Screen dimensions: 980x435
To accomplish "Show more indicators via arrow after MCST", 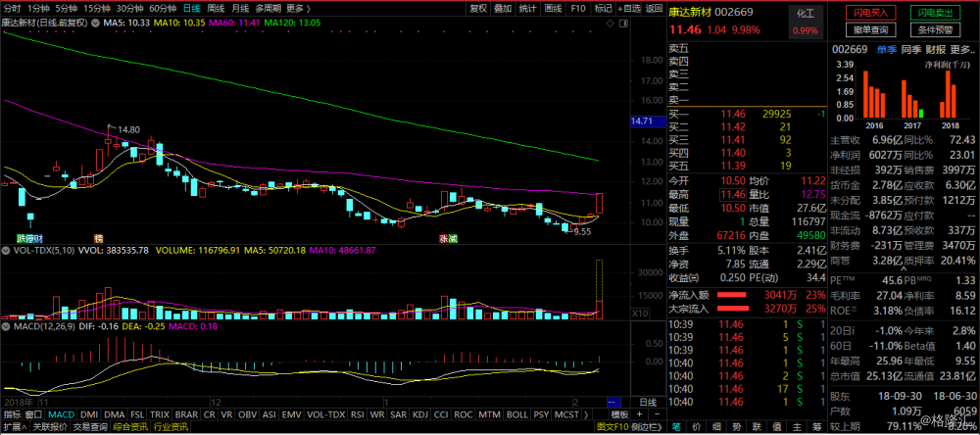I will 586,414.
